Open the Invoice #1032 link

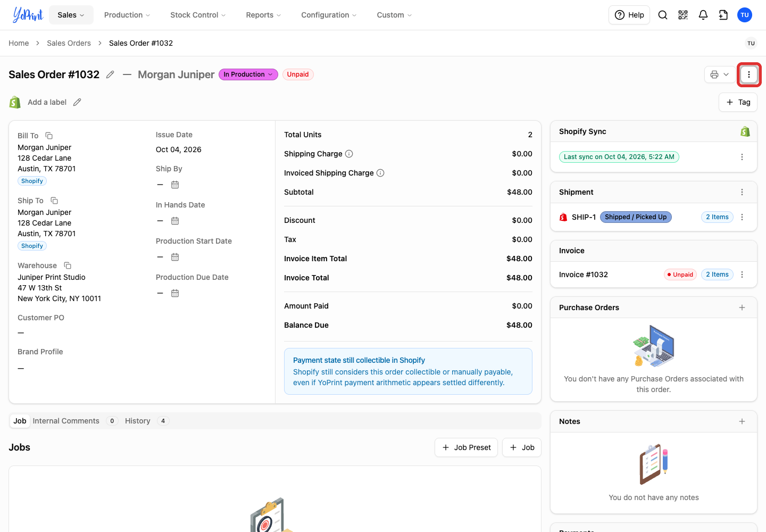click(583, 275)
